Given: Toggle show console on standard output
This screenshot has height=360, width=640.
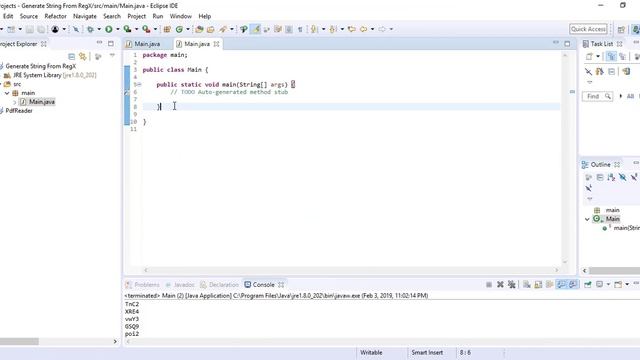Looking at the screenshot, I should tap(561, 284).
